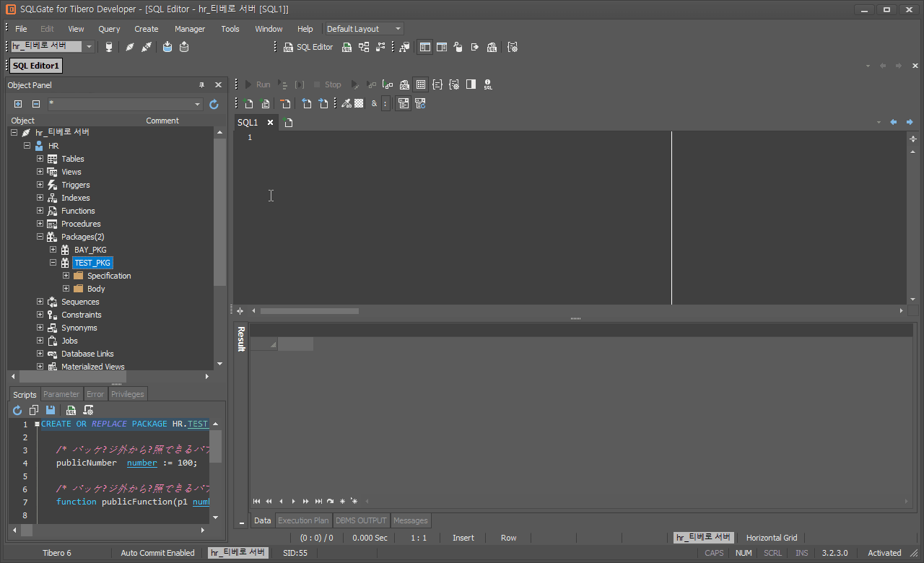Open the Execution Plan tab
This screenshot has height=563, width=924.
pyautogui.click(x=303, y=520)
